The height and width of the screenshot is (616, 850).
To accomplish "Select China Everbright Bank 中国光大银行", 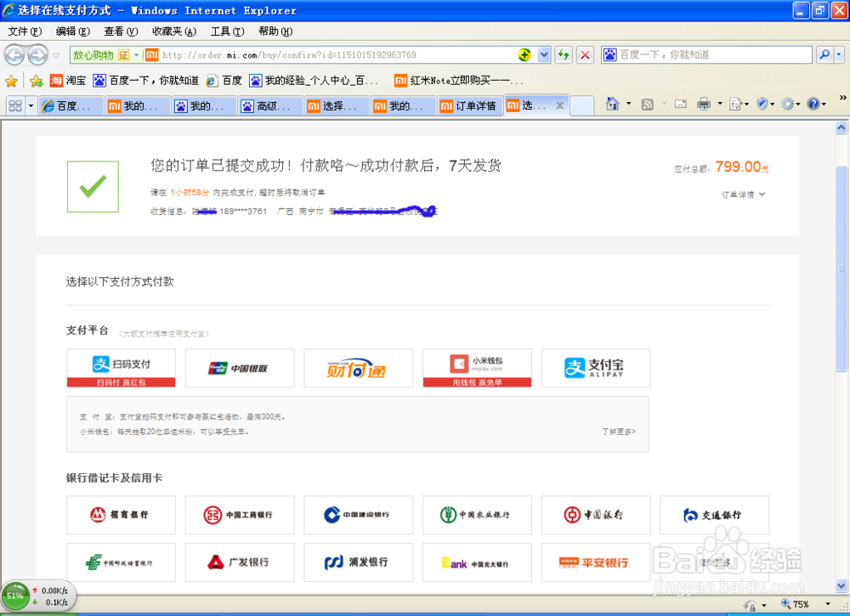I will 477,562.
